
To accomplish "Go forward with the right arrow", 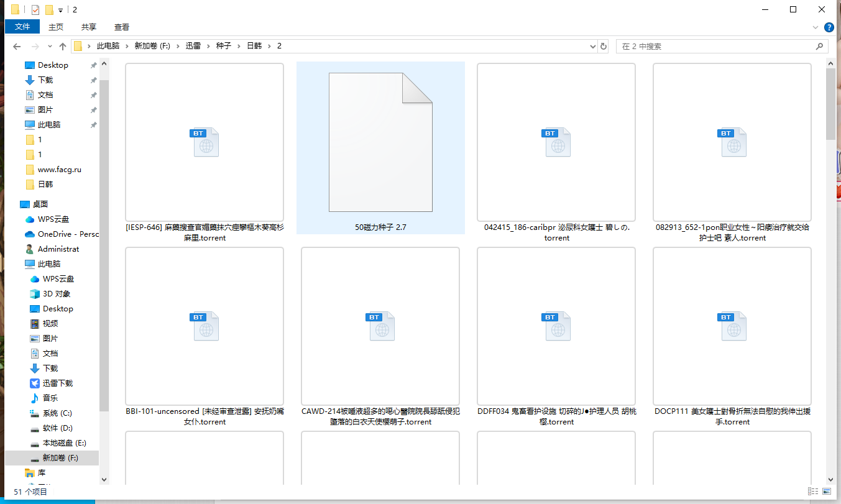I will pos(35,47).
